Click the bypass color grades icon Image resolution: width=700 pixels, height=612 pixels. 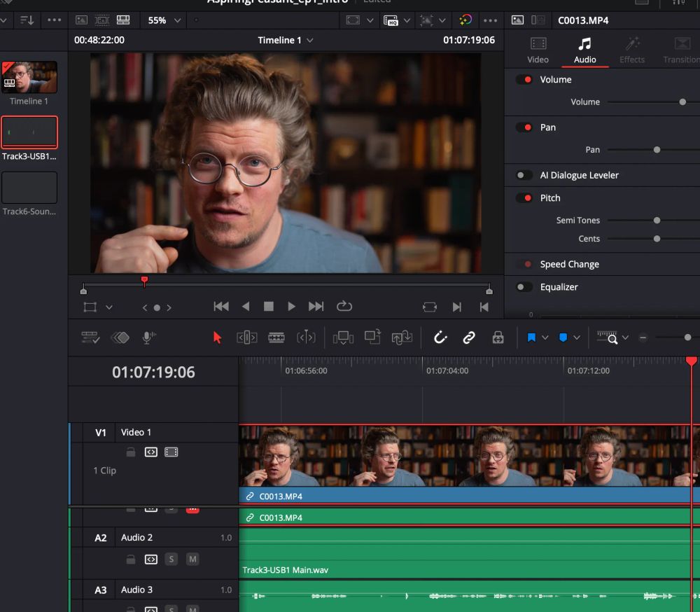click(x=465, y=20)
